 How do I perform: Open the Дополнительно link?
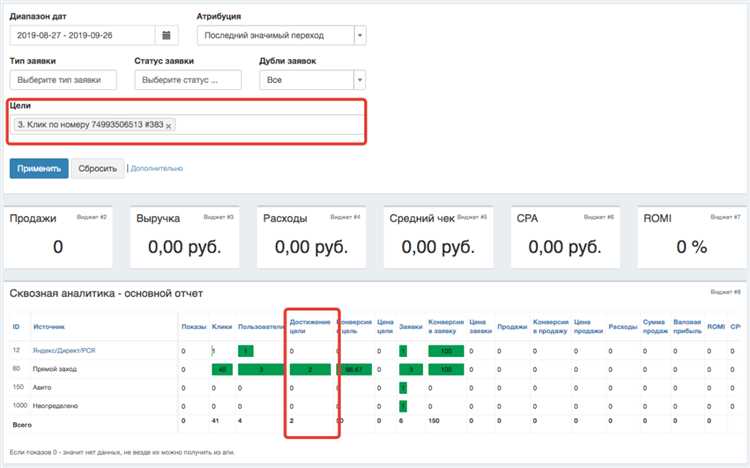156,168
